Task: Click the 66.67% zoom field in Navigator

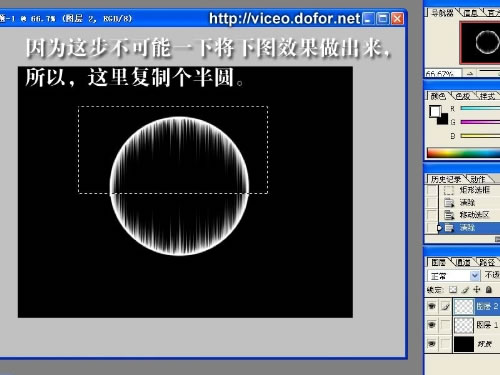Action: pos(442,73)
